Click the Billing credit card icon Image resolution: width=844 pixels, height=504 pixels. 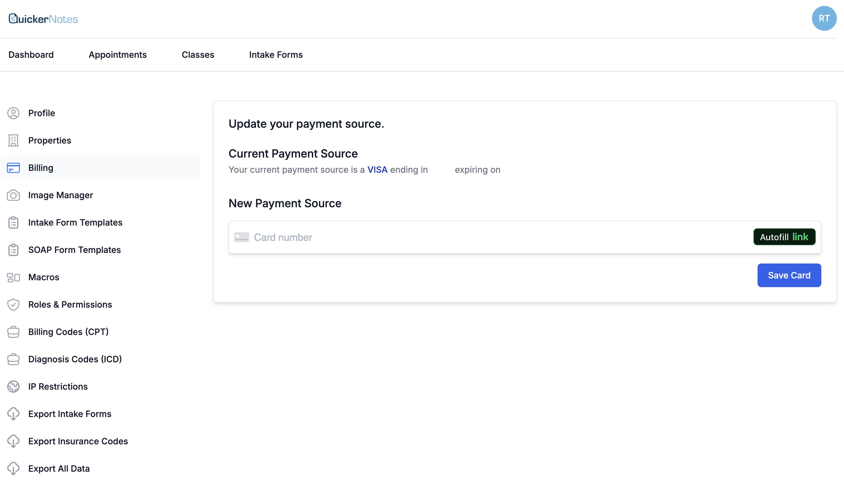coord(13,168)
